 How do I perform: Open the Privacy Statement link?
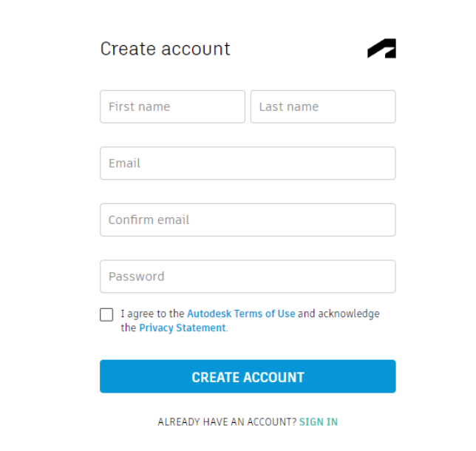click(182, 328)
